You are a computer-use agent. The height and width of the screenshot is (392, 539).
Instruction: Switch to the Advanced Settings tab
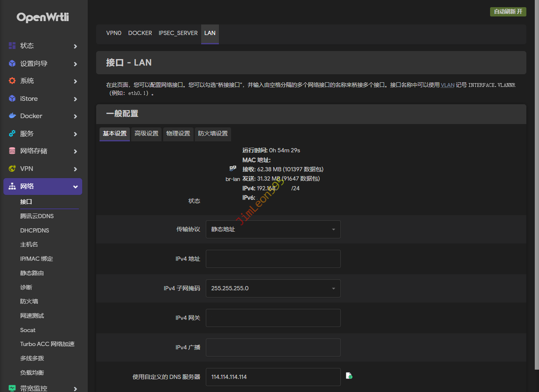point(146,133)
